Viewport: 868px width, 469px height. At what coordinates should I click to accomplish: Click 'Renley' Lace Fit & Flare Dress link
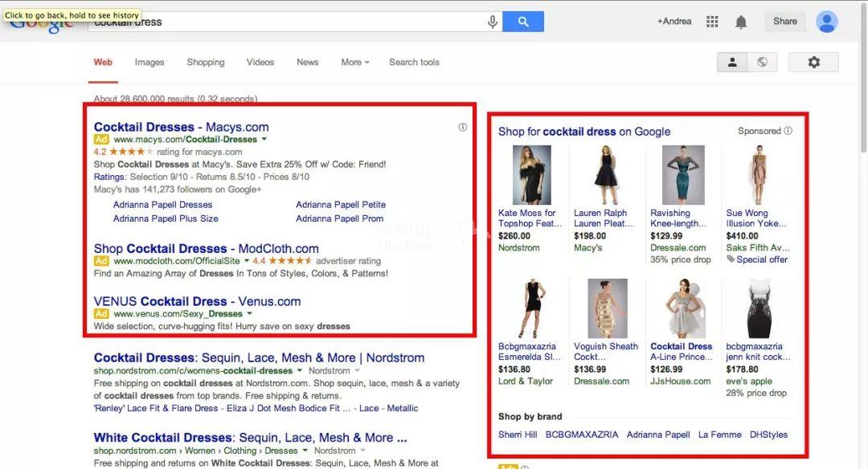click(156, 408)
